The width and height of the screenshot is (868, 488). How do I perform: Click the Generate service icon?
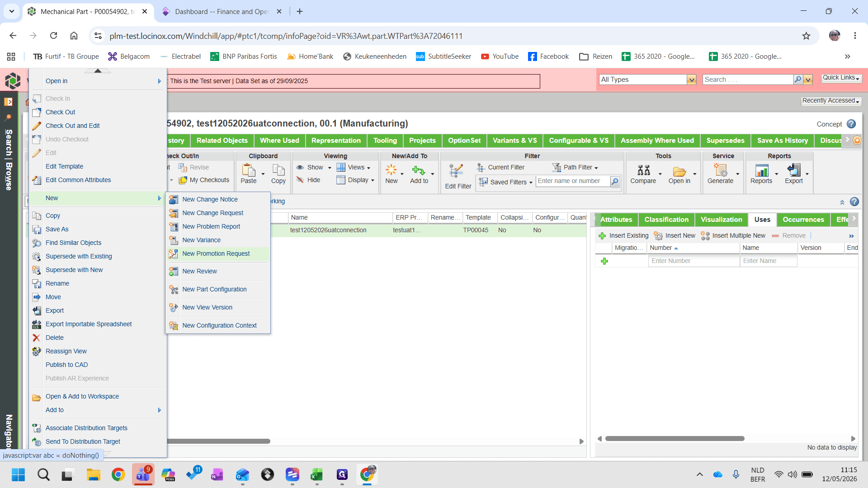(x=720, y=170)
